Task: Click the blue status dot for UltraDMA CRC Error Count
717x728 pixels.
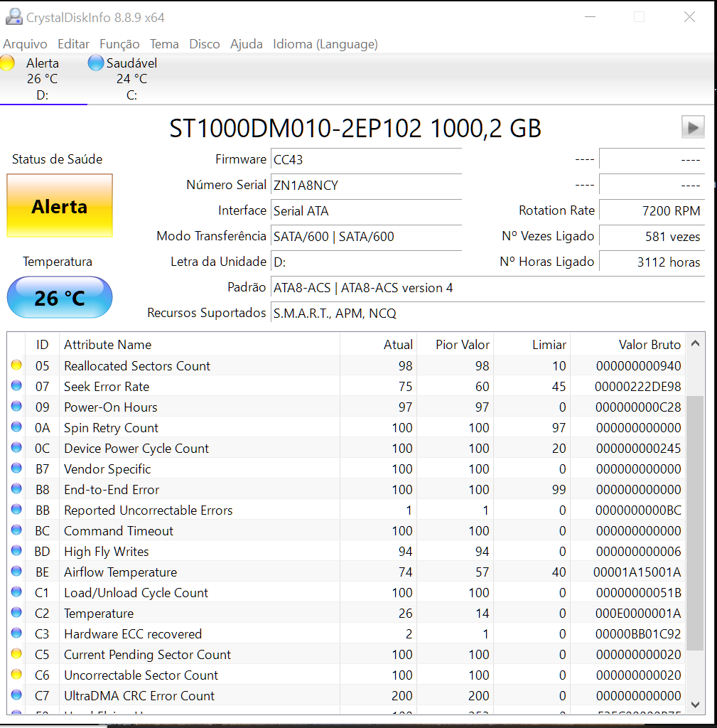Action: (16, 695)
